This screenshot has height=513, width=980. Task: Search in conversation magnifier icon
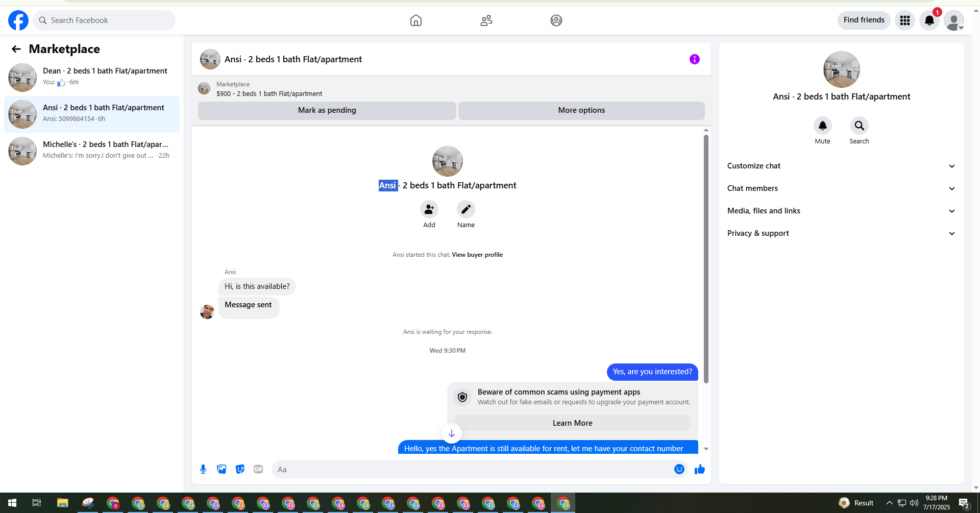[x=860, y=126]
